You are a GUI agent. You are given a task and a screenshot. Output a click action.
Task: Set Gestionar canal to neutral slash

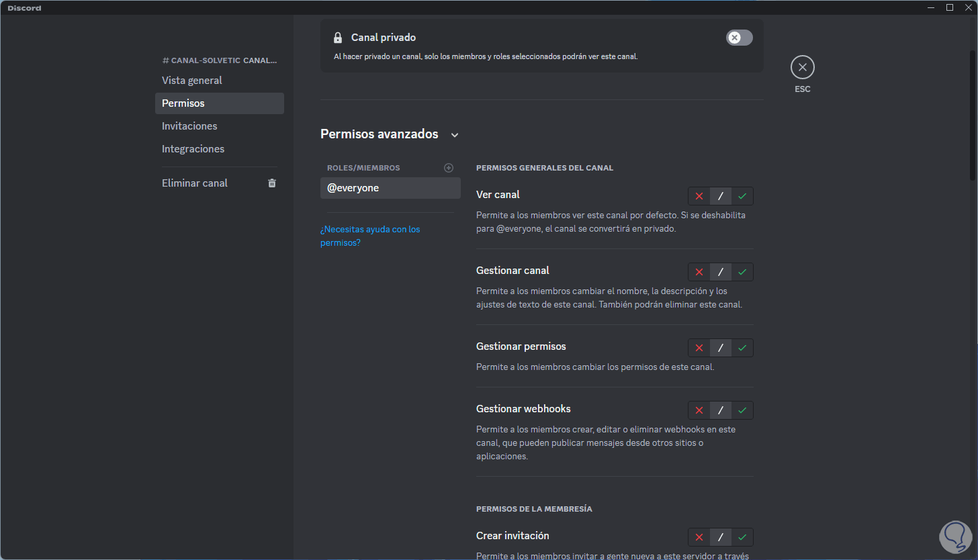721,272
